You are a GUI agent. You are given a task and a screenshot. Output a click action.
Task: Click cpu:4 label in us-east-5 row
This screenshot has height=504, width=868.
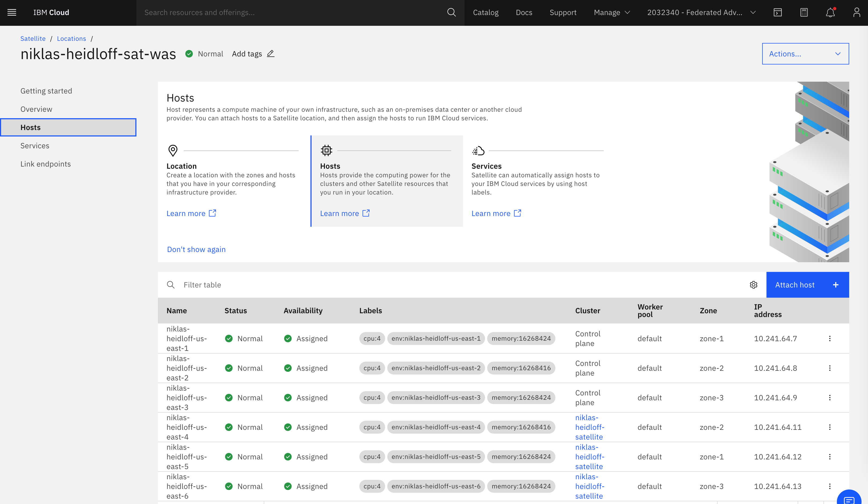click(372, 457)
